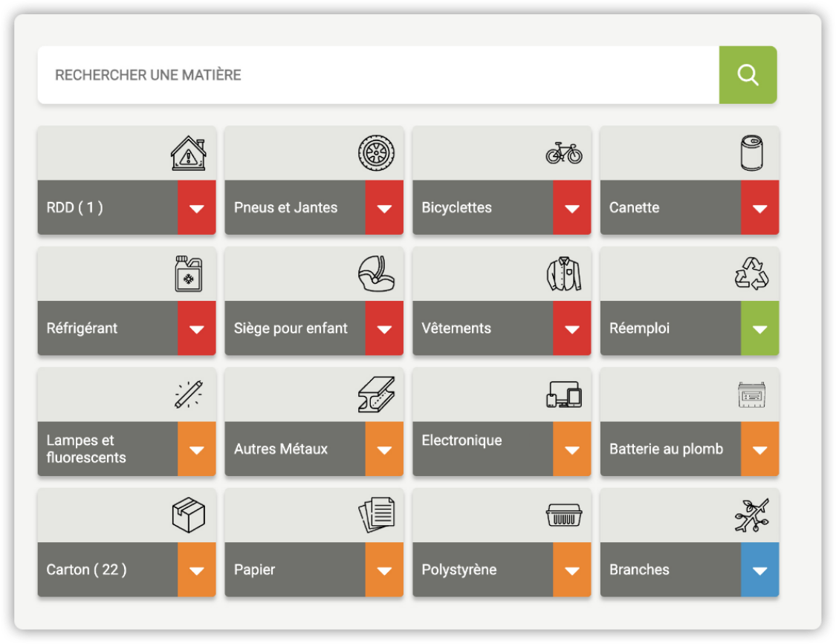
Task: Expand the Réemploi green dropdown arrow
Action: [x=759, y=328]
